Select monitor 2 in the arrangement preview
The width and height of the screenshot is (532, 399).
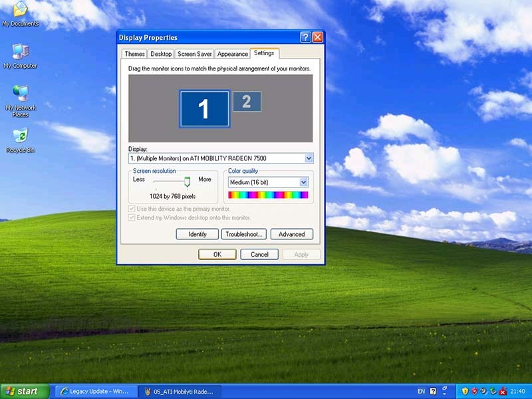pyautogui.click(x=247, y=101)
